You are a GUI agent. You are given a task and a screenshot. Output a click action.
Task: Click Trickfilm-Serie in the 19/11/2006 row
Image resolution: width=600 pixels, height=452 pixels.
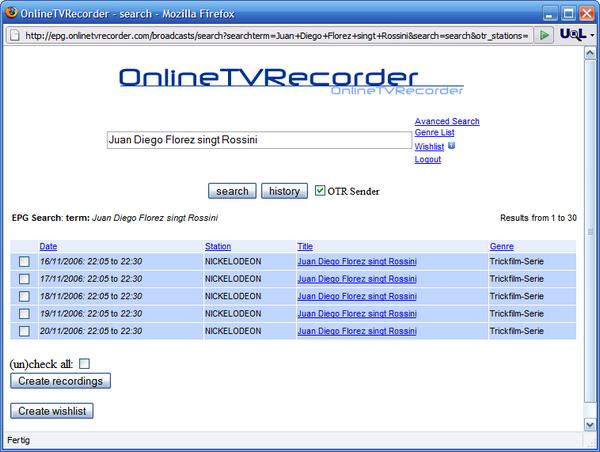(517, 314)
